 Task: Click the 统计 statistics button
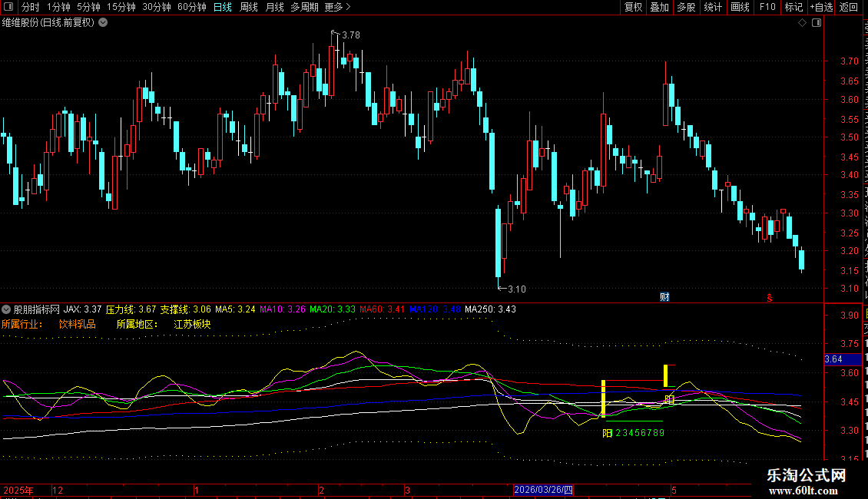pos(713,7)
